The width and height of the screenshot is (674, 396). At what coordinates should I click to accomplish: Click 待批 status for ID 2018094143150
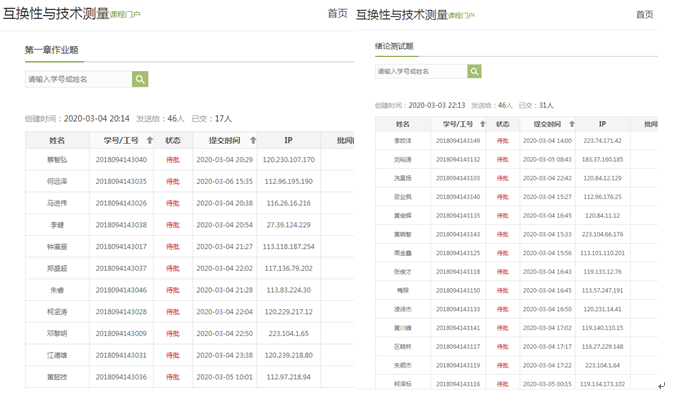[x=502, y=290]
